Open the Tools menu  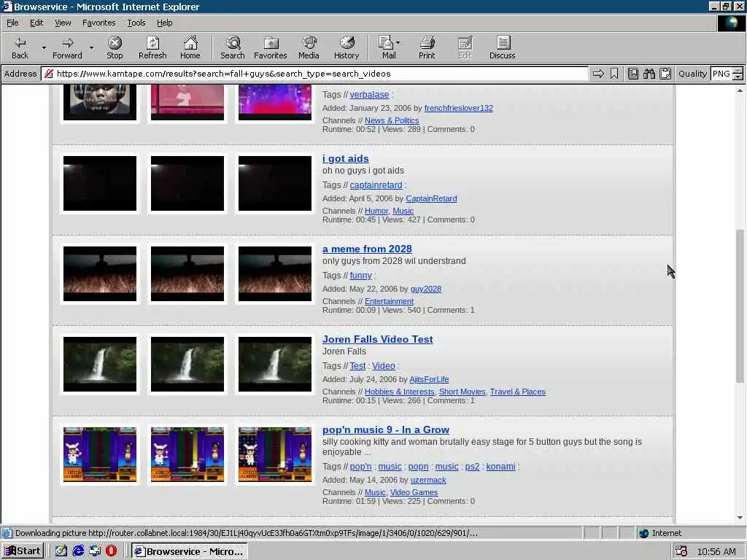(136, 23)
